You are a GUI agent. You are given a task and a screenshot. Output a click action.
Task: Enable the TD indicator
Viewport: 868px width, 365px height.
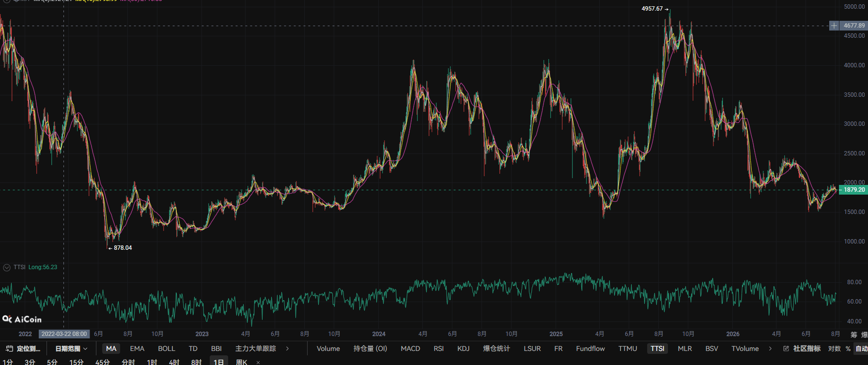tap(193, 349)
